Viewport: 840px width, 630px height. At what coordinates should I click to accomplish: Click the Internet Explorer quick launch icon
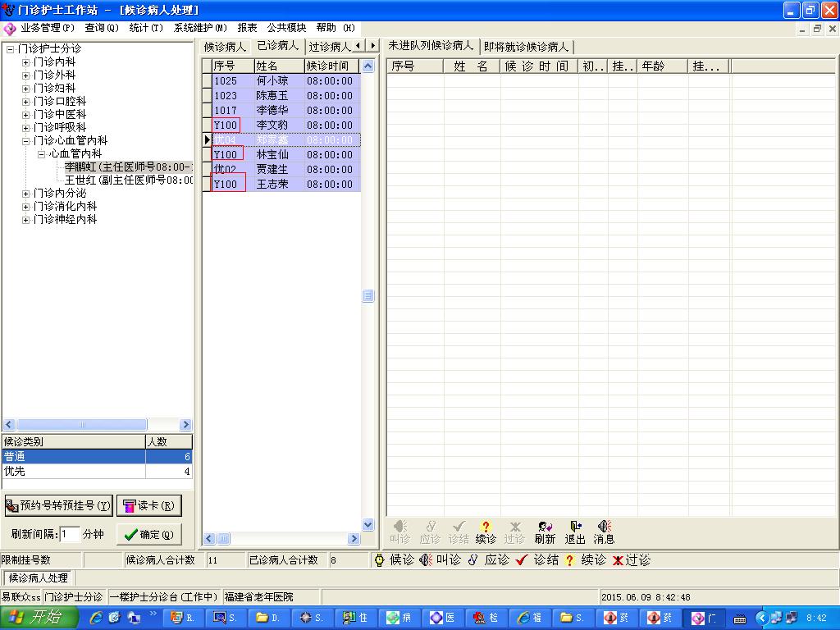click(96, 618)
